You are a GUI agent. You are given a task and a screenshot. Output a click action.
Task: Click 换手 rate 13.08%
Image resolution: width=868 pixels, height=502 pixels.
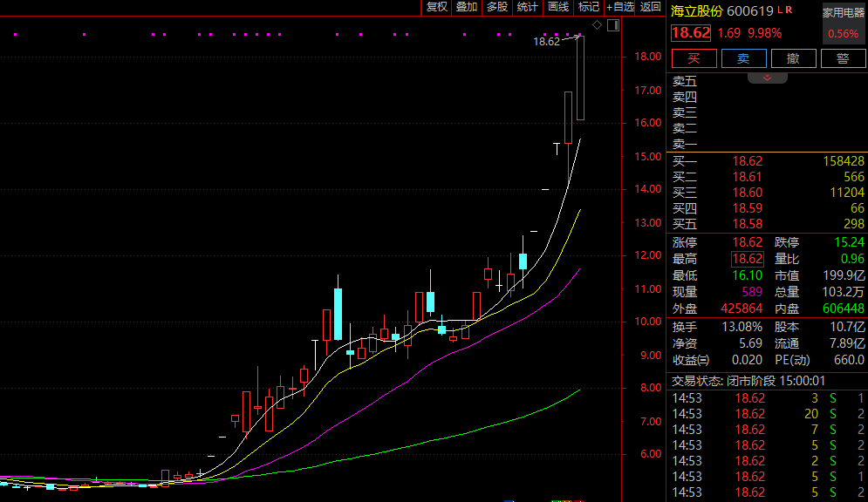coord(742,327)
